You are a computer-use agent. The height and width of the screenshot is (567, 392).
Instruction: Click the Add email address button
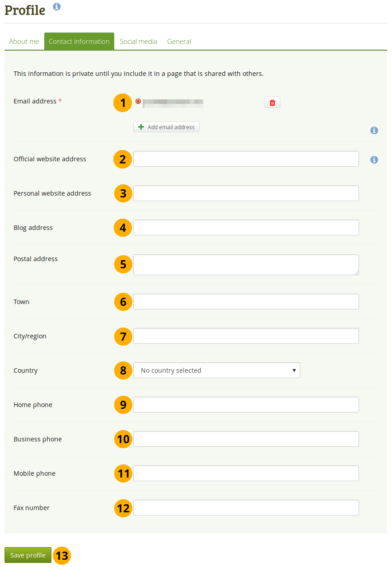coord(166,127)
